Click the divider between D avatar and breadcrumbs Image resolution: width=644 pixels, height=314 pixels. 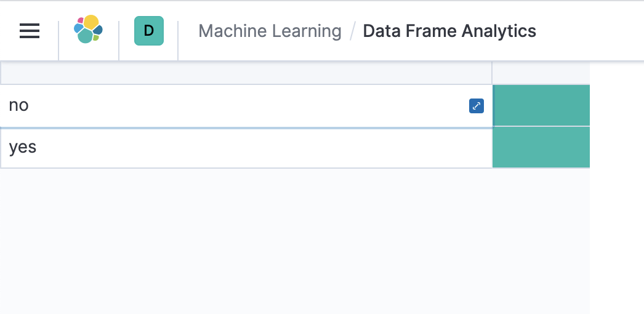(x=178, y=41)
